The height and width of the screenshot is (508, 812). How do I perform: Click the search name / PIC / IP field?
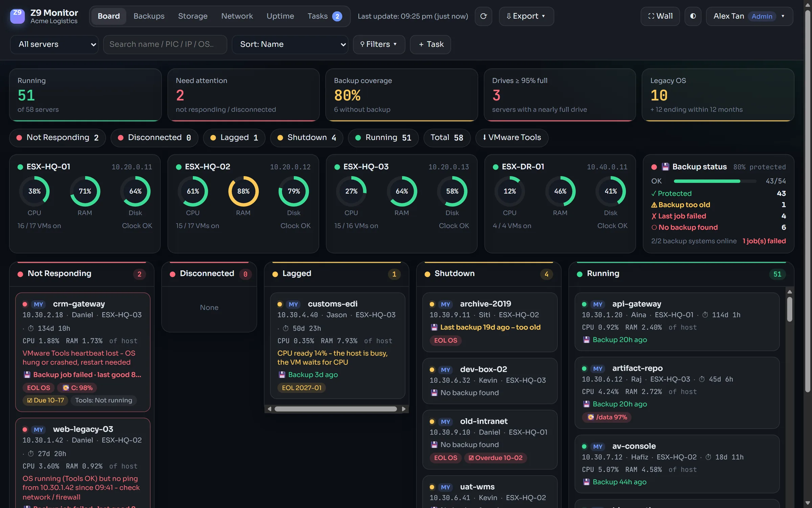tap(165, 44)
